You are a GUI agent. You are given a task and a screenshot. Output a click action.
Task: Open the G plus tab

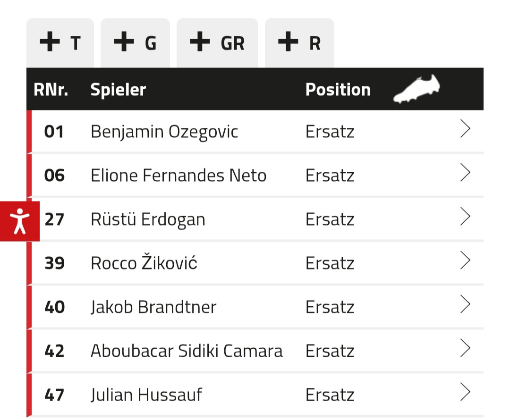(135, 43)
